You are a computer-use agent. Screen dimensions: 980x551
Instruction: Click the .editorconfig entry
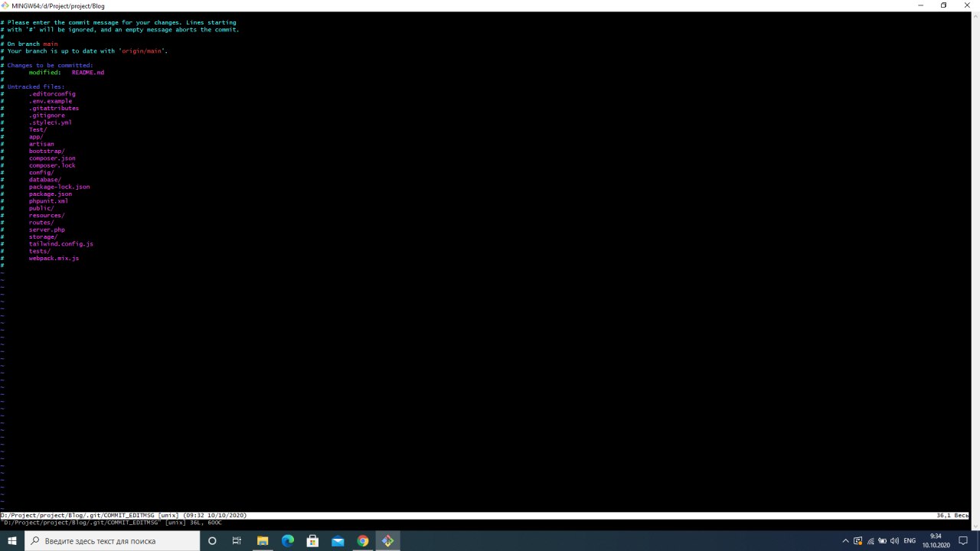click(52, 94)
